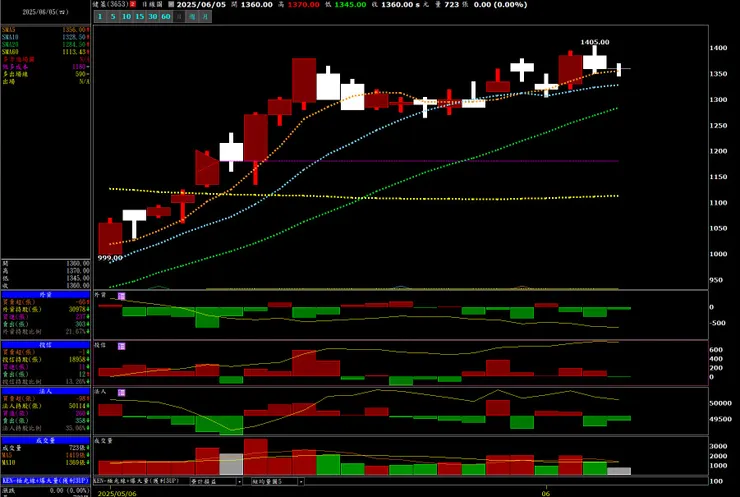The image size is (740, 497).
Task: Select the latest white candle near 1360
Action: point(619,69)
